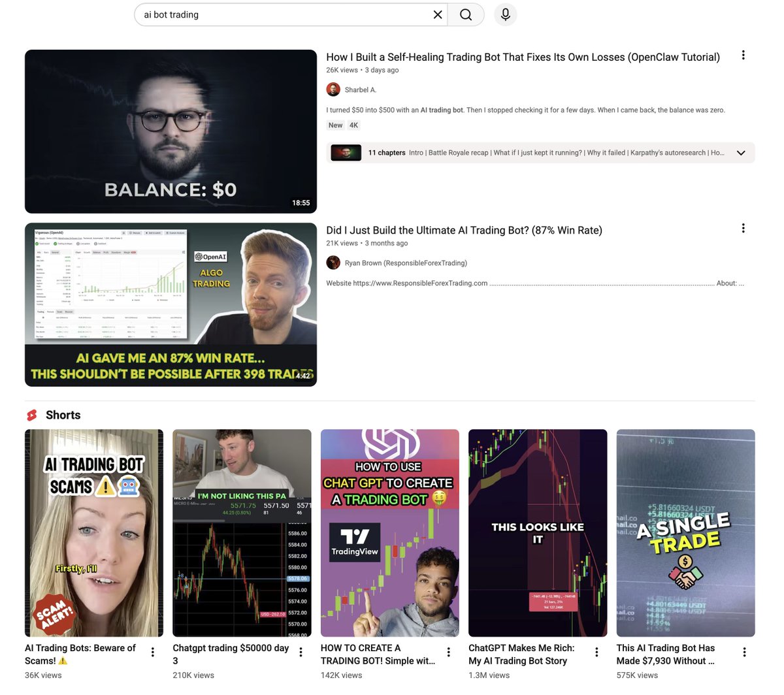Screen dimensions: 784x695
Task: Click the red Shorts logo icon
Action: point(32,415)
